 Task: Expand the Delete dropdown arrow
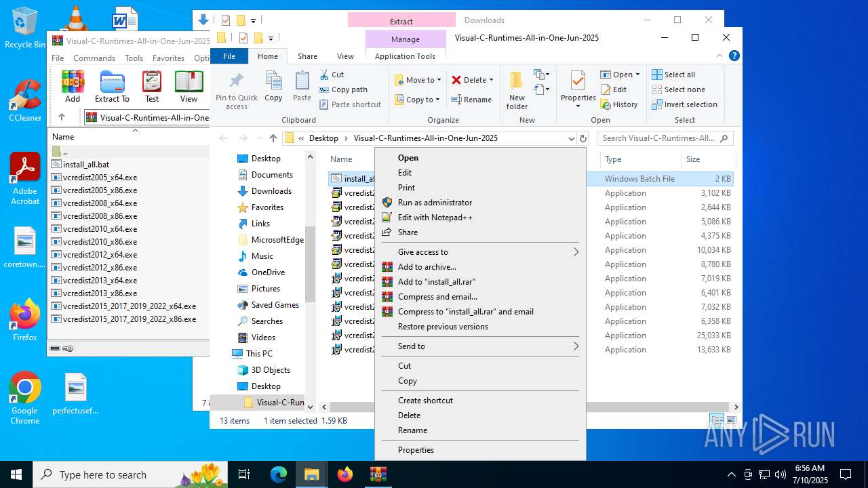tap(491, 80)
